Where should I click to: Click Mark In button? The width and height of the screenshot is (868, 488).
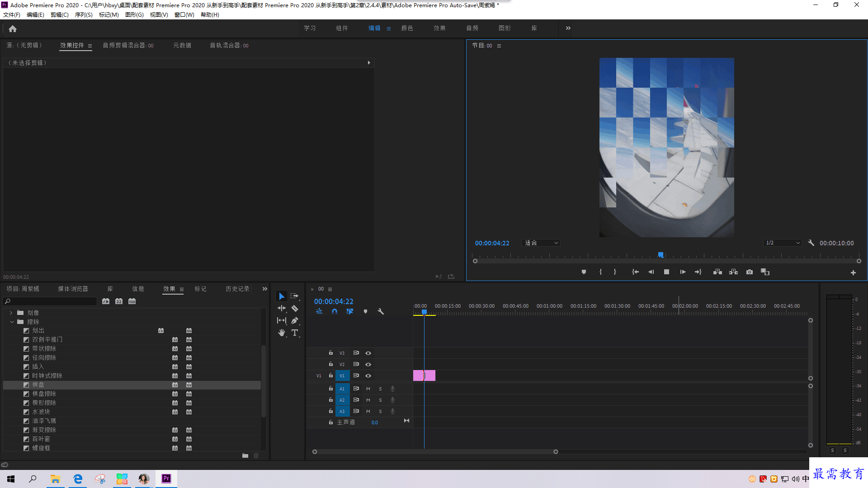pos(600,272)
